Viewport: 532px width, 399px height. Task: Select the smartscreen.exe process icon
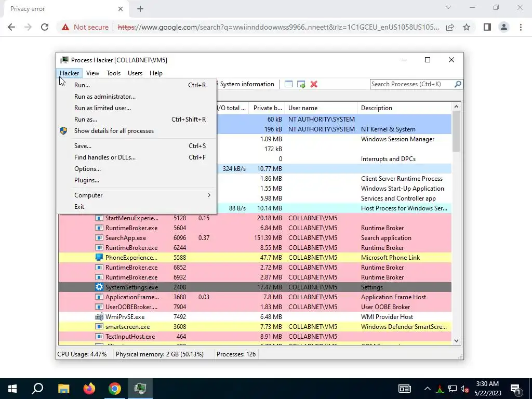point(99,327)
